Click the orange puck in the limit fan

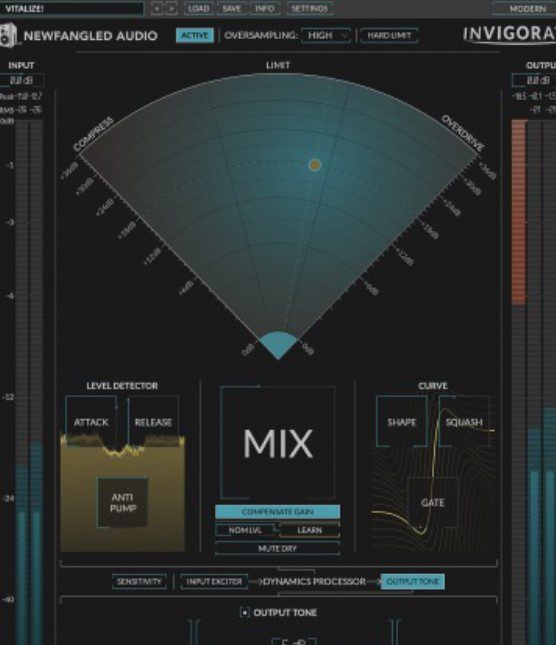pyautogui.click(x=315, y=165)
